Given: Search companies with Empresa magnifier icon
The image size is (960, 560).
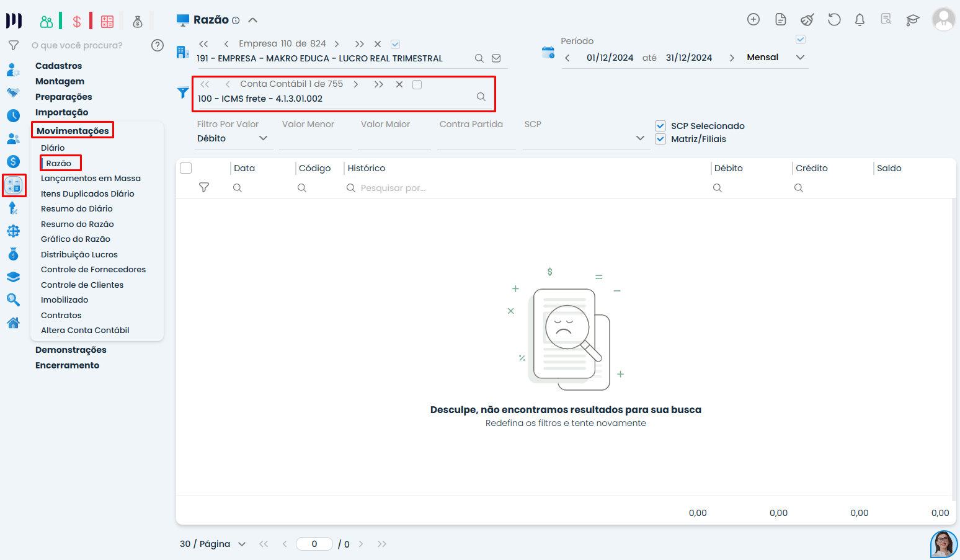Looking at the screenshot, I should click(479, 58).
